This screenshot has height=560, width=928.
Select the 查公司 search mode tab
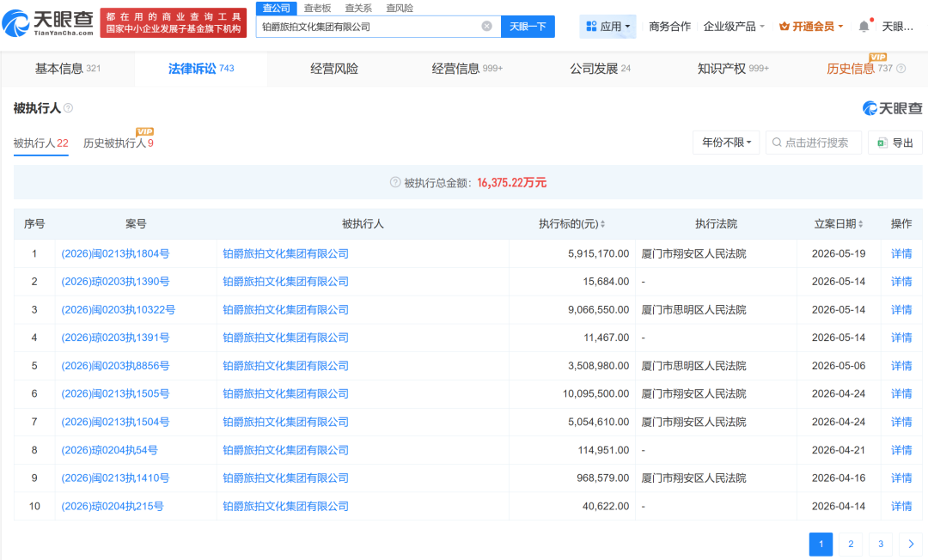277,9
